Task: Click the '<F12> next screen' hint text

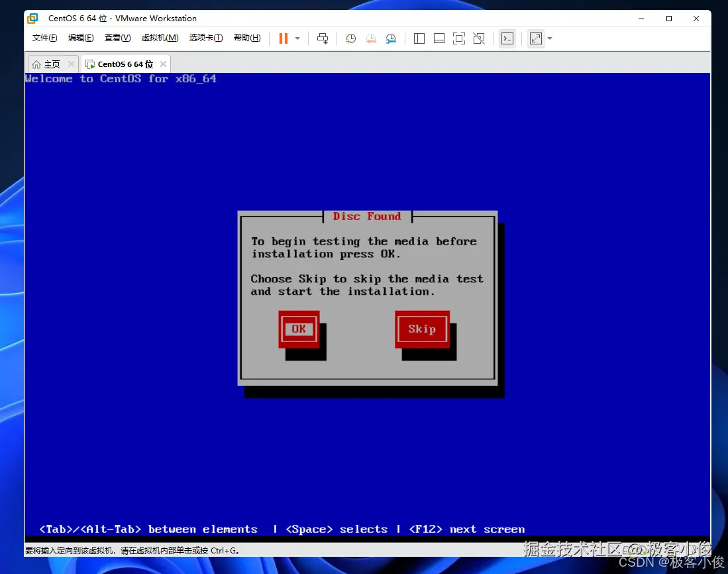Action: tap(466, 530)
